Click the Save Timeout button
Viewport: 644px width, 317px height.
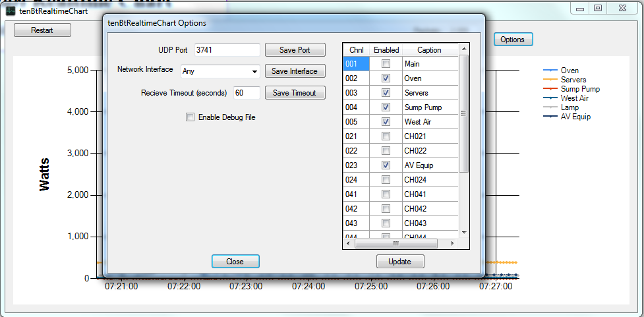(x=295, y=93)
